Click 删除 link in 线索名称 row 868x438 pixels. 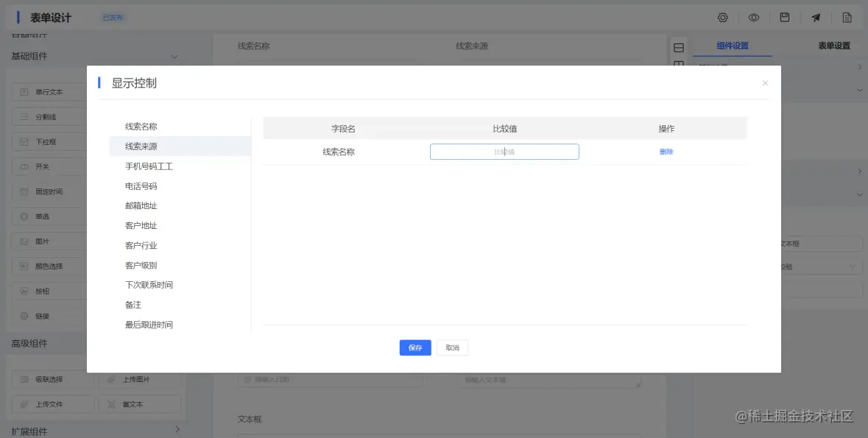coord(666,152)
